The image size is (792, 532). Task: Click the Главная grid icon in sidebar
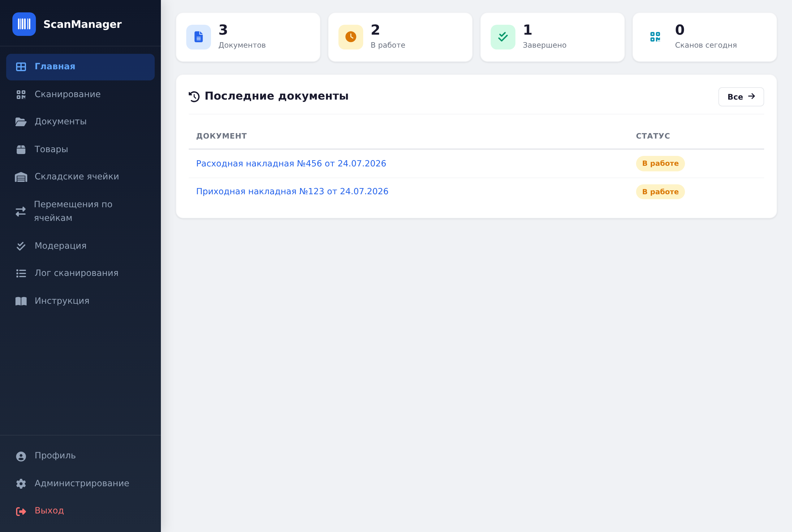click(x=21, y=67)
